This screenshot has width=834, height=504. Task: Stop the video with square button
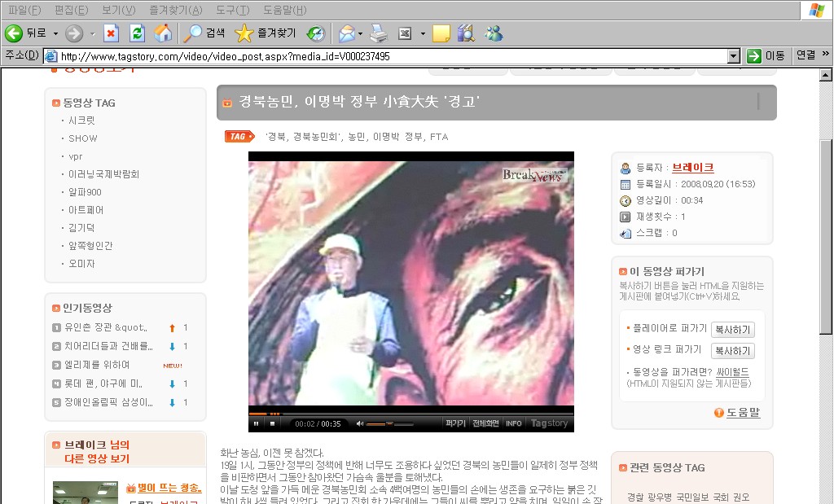(273, 423)
